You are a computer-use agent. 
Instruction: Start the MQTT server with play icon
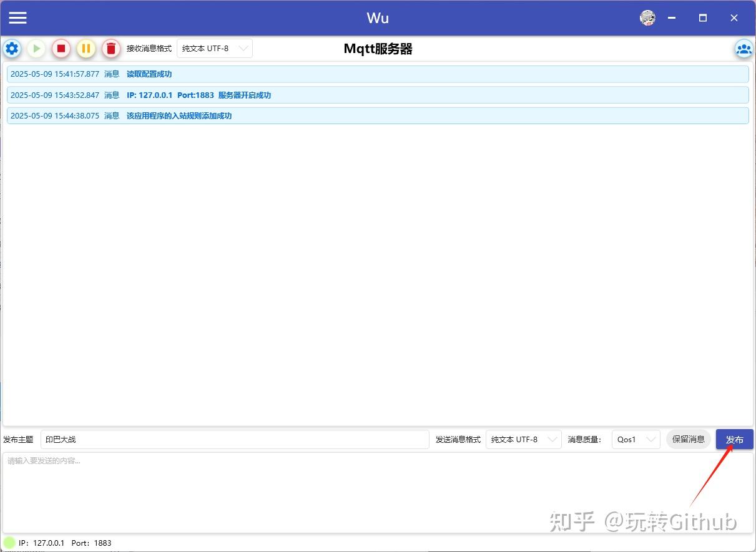click(36, 49)
